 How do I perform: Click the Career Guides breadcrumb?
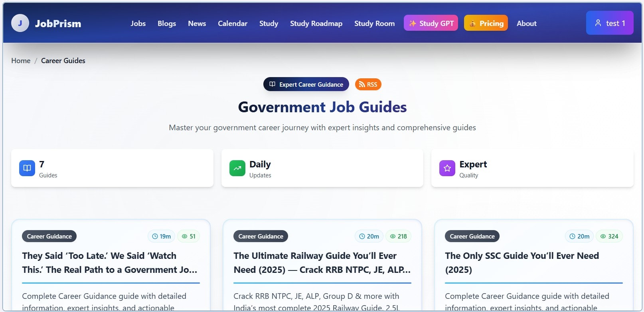tap(63, 61)
